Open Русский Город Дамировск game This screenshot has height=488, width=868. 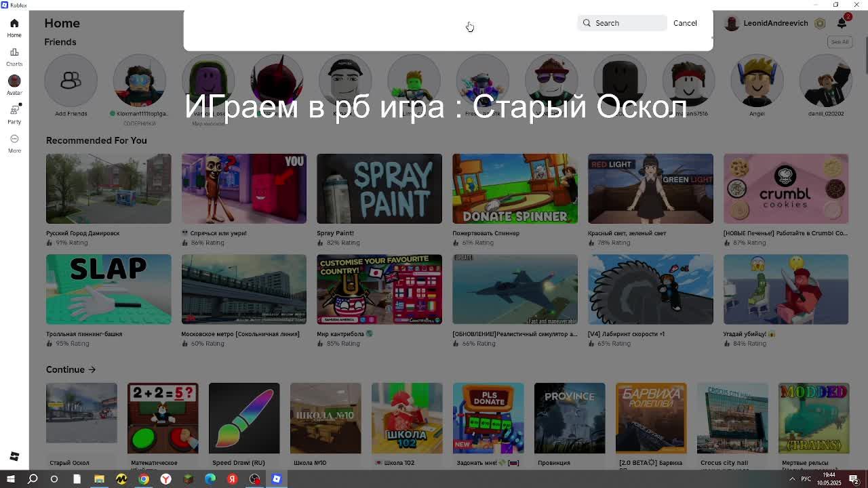(108, 188)
